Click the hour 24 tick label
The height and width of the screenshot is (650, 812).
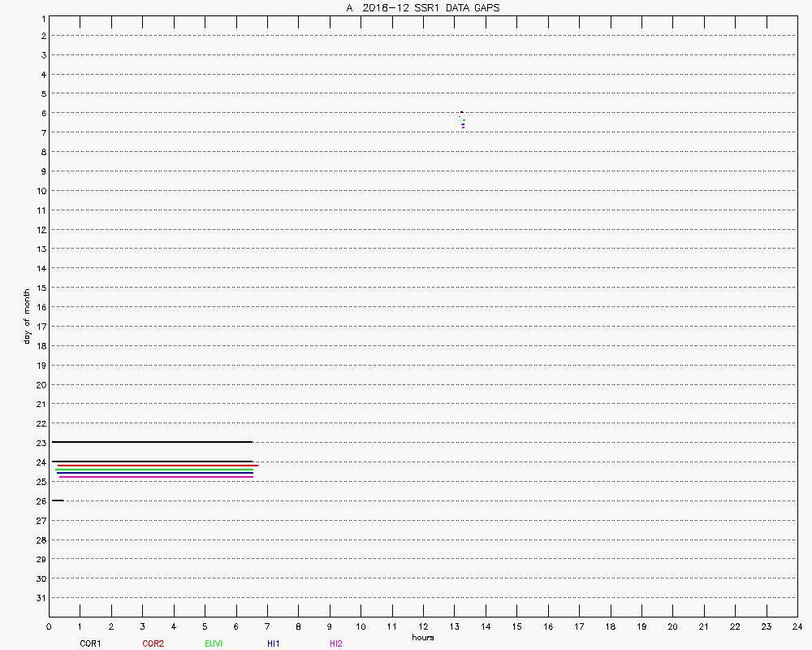point(797,626)
